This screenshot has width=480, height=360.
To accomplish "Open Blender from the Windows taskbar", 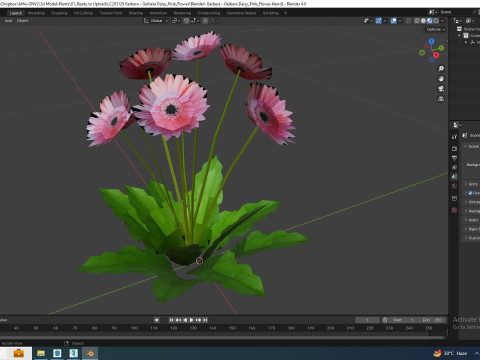I will click(90, 353).
